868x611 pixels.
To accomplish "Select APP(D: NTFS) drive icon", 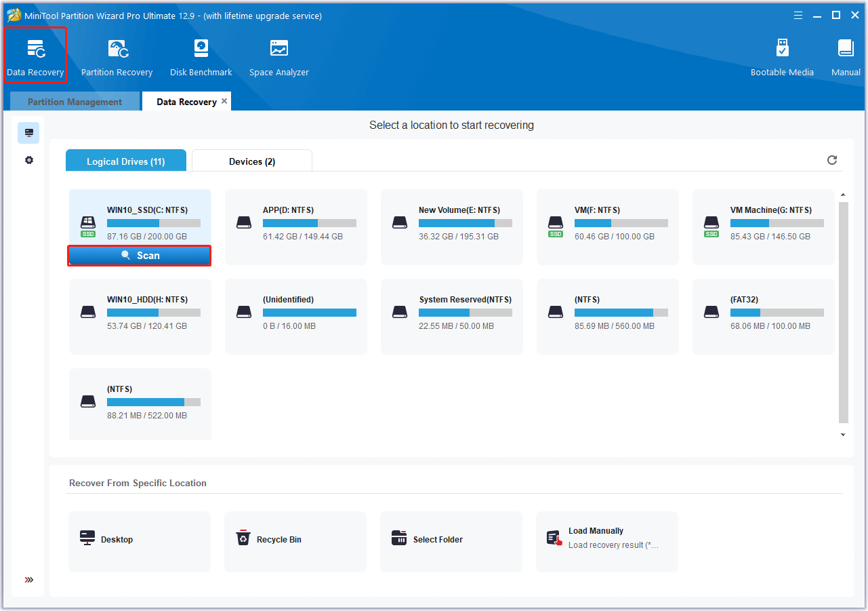I will click(x=244, y=222).
